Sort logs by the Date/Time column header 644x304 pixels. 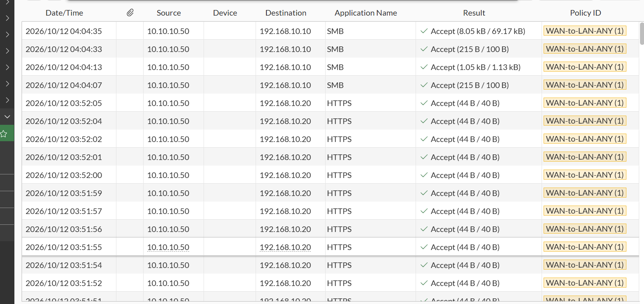click(x=64, y=13)
